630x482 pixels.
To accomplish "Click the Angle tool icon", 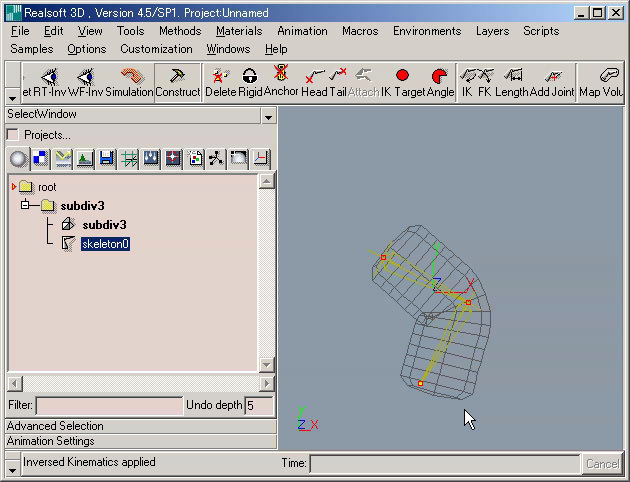I will (x=440, y=82).
